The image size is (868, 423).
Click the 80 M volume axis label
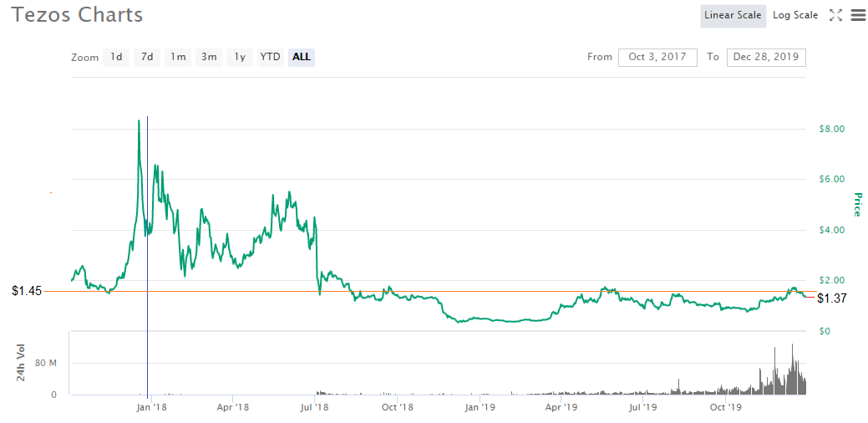[45, 363]
